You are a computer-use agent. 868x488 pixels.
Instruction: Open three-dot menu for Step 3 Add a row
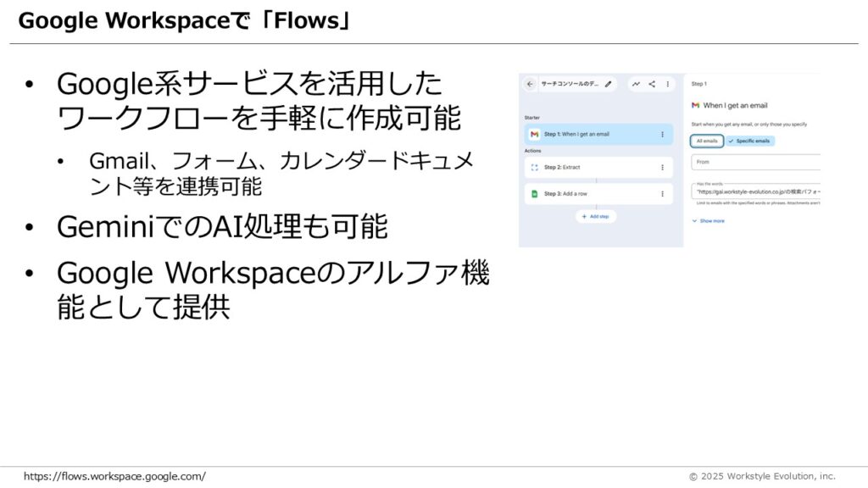point(662,194)
